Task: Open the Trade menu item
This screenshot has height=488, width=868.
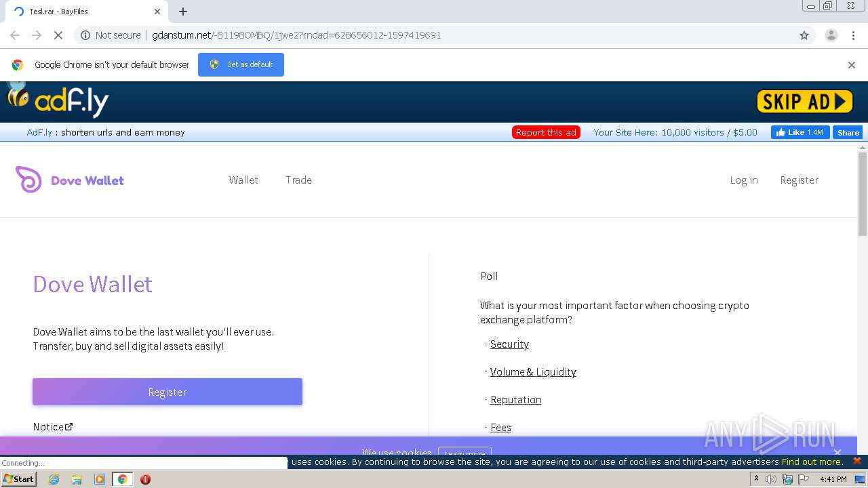Action: coord(299,180)
